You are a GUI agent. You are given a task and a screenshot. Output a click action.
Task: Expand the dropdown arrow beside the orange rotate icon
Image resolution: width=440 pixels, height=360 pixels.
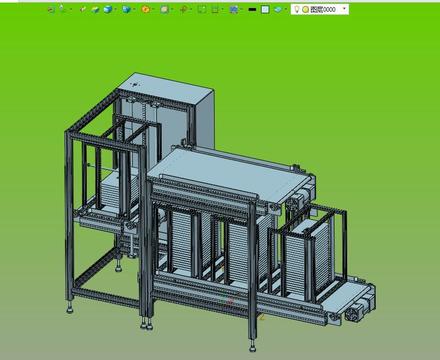153,9
